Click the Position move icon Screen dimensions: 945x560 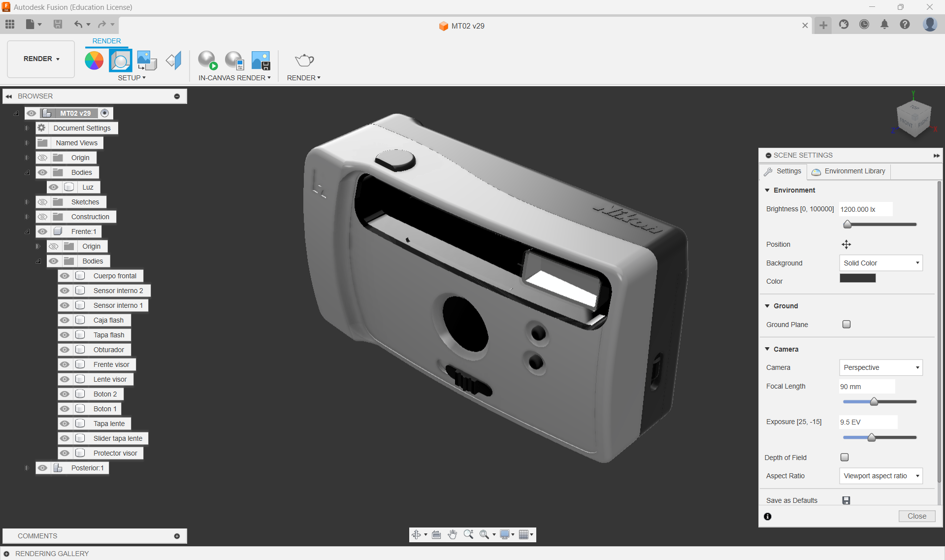(846, 244)
